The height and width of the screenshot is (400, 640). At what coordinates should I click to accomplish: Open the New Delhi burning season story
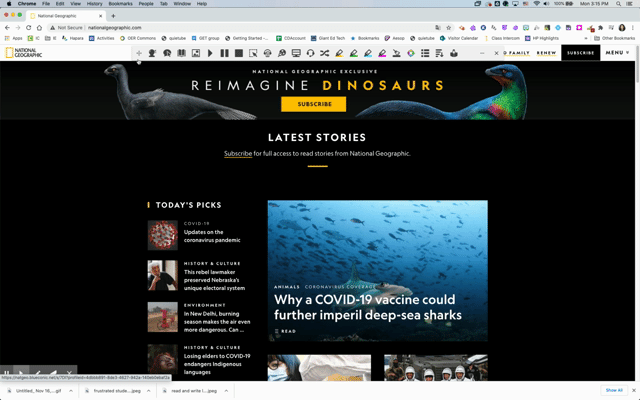pyautogui.click(x=217, y=322)
